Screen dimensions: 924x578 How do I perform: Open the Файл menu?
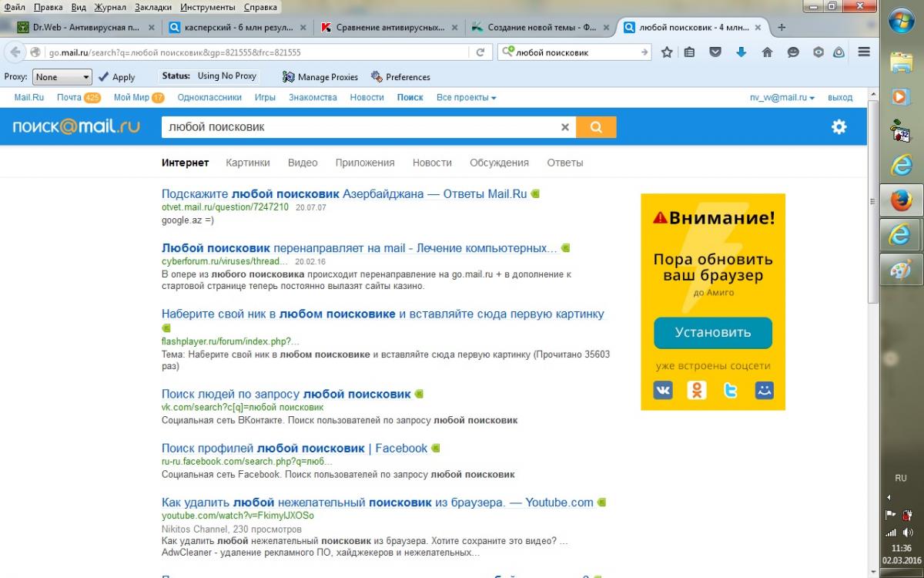pyautogui.click(x=15, y=7)
